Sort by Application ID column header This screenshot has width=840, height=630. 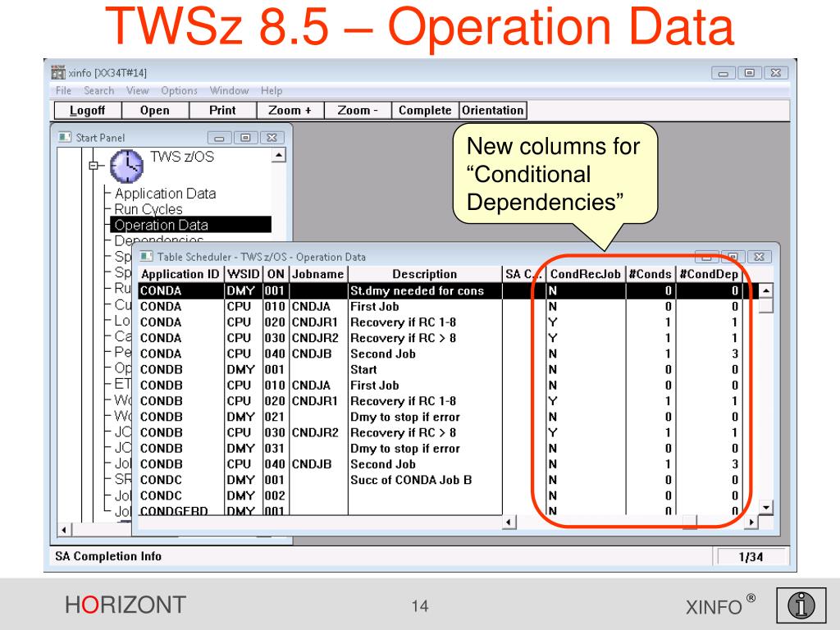[180, 274]
